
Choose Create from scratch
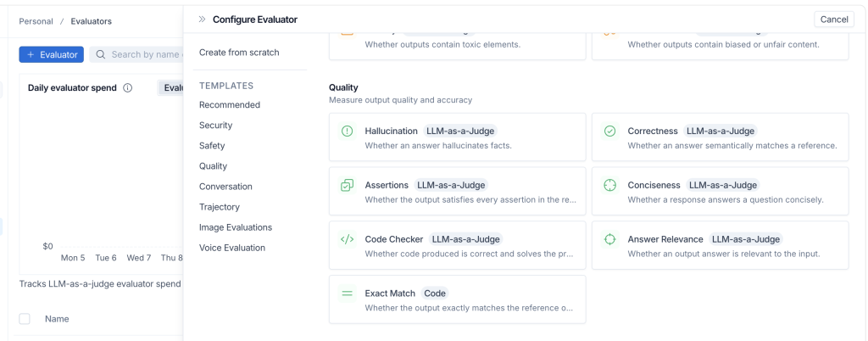pos(239,53)
